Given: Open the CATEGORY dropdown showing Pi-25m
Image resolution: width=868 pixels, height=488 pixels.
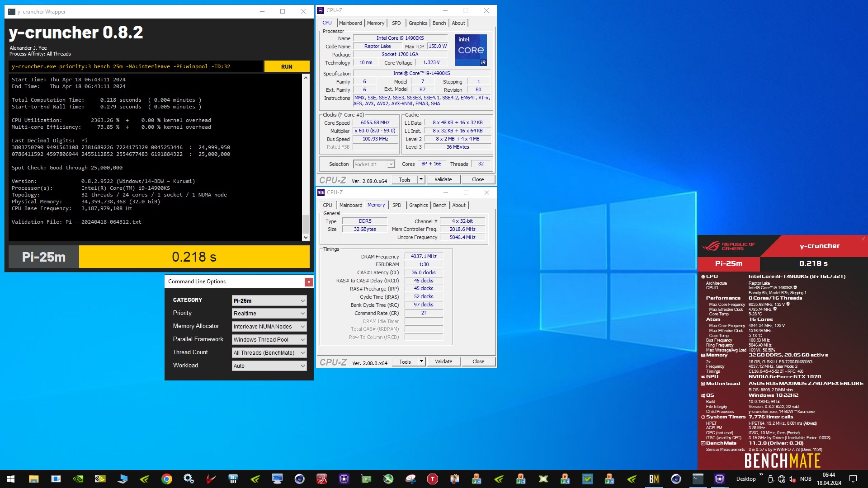Looking at the screenshot, I should pos(269,300).
